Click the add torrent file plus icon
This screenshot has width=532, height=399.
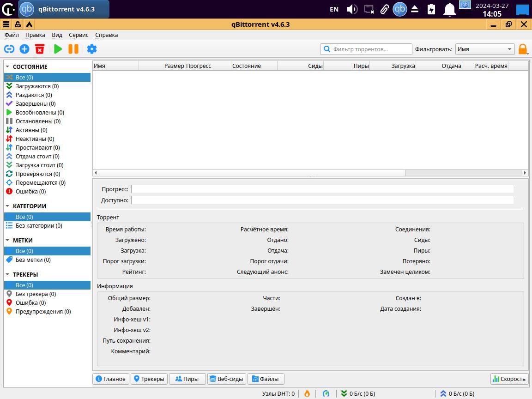(x=24, y=49)
